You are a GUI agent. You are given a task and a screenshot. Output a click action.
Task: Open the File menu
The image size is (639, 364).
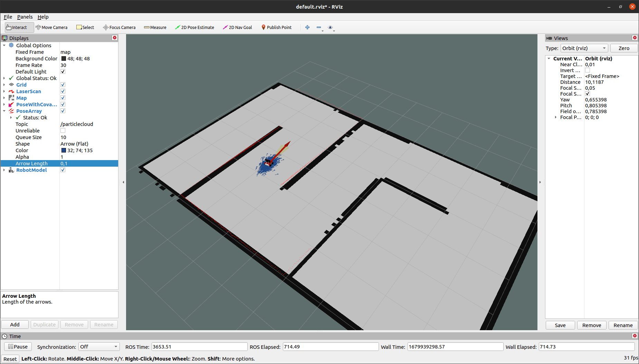[x=8, y=17]
